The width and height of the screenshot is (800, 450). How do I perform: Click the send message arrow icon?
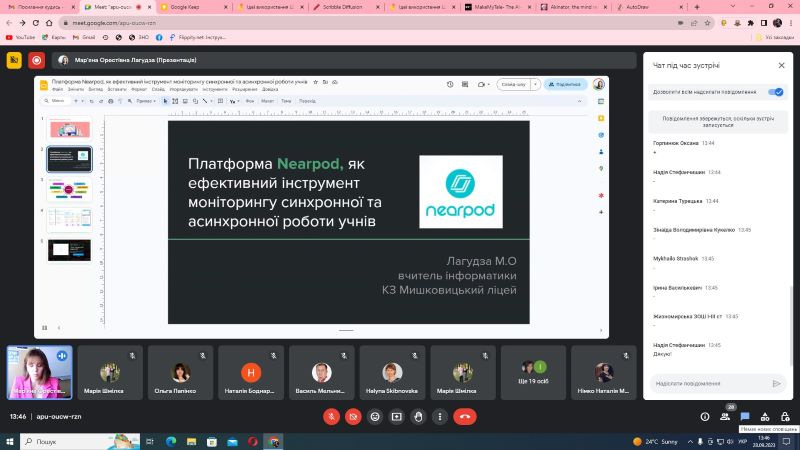pos(777,383)
